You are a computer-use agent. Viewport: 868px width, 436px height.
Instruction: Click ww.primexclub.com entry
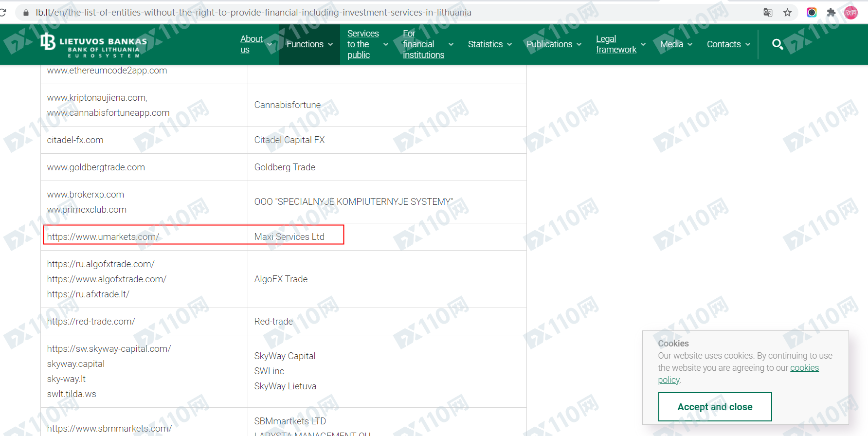[87, 210]
